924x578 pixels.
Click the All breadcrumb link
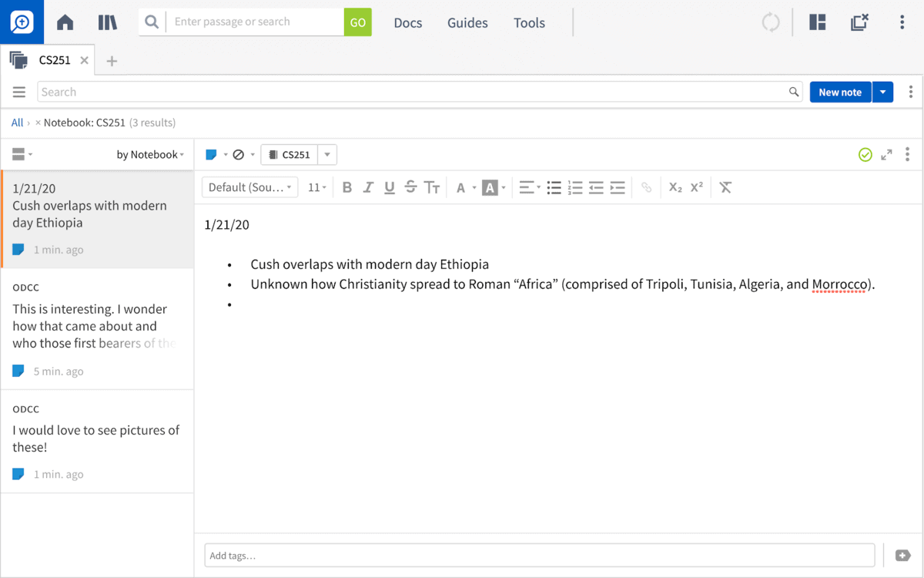tap(17, 123)
